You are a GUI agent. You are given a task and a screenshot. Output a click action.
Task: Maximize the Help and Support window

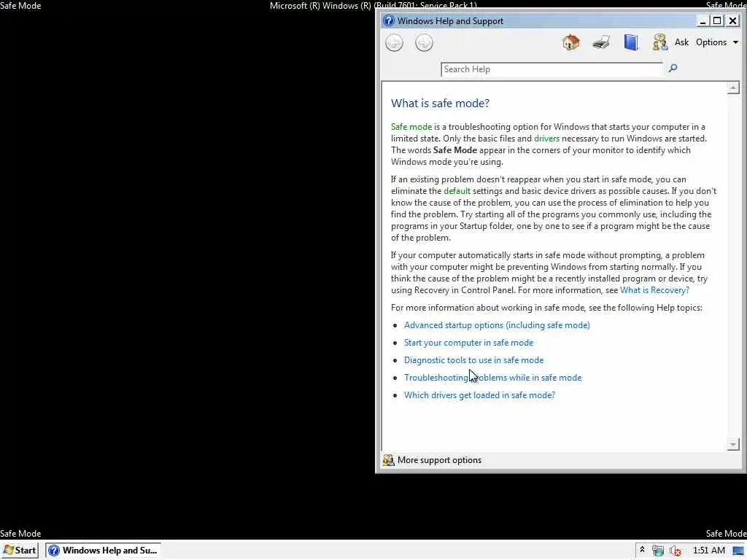tap(717, 21)
